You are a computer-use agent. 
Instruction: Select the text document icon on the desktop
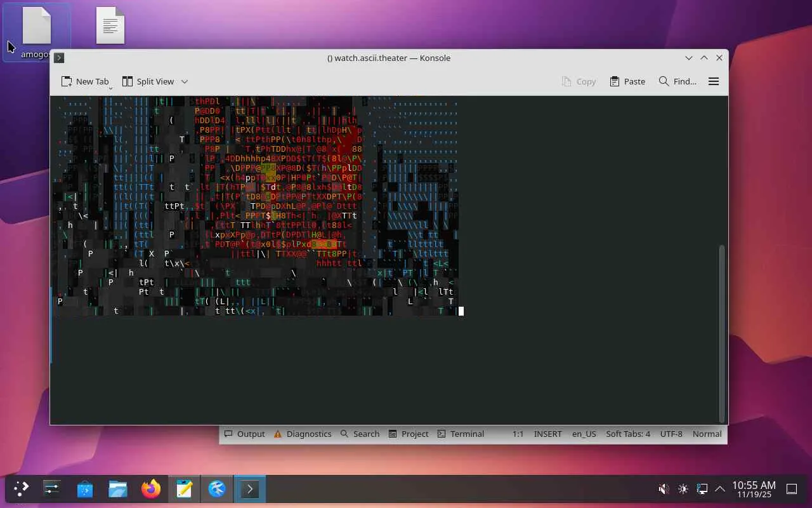point(110,25)
